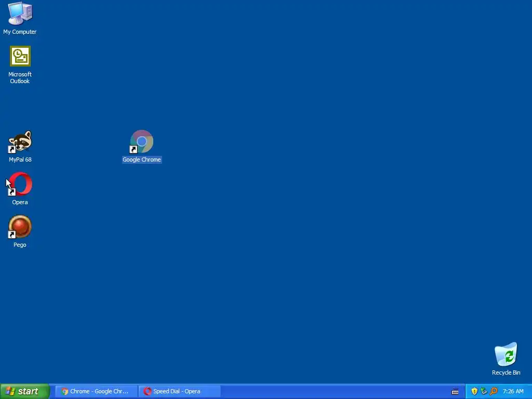Click the keyboard language bar icon

[x=455, y=392]
